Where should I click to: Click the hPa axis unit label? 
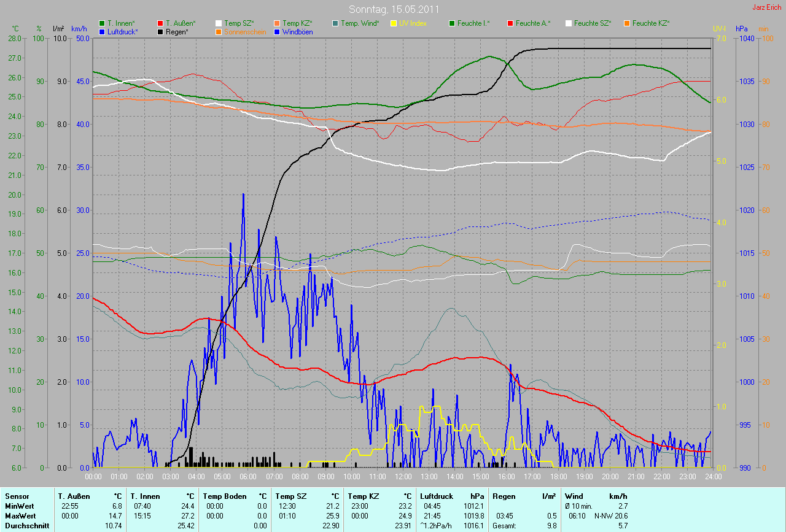742,29
